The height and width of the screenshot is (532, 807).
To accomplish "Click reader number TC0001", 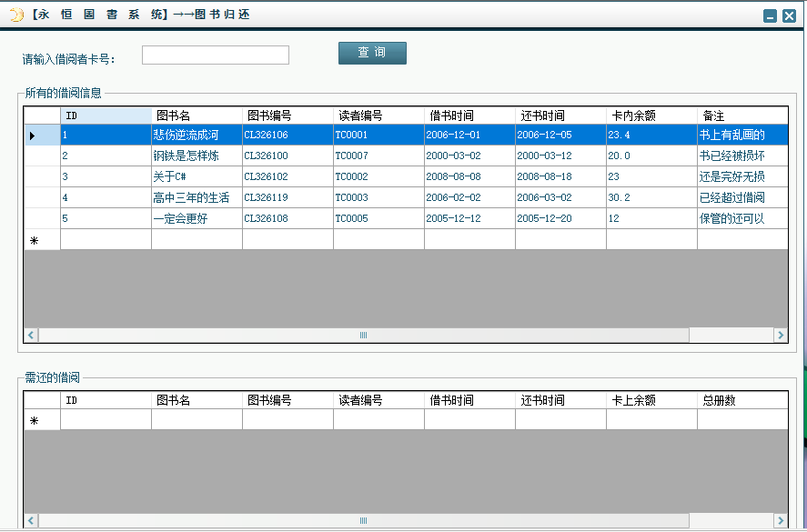I will (378, 135).
